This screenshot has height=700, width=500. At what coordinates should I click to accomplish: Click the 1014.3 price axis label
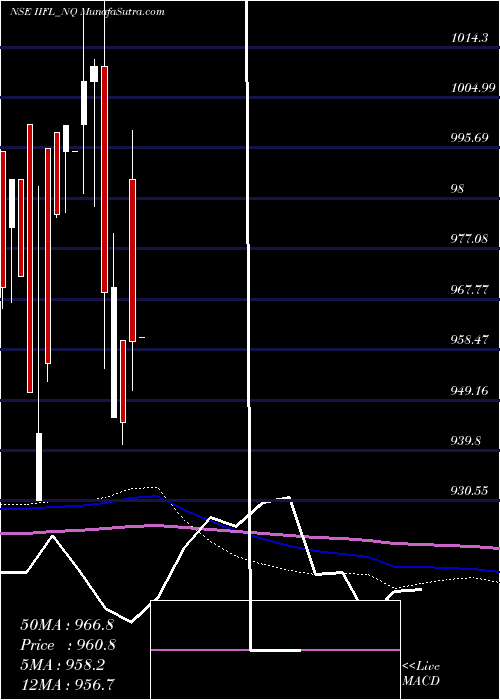[x=469, y=38]
